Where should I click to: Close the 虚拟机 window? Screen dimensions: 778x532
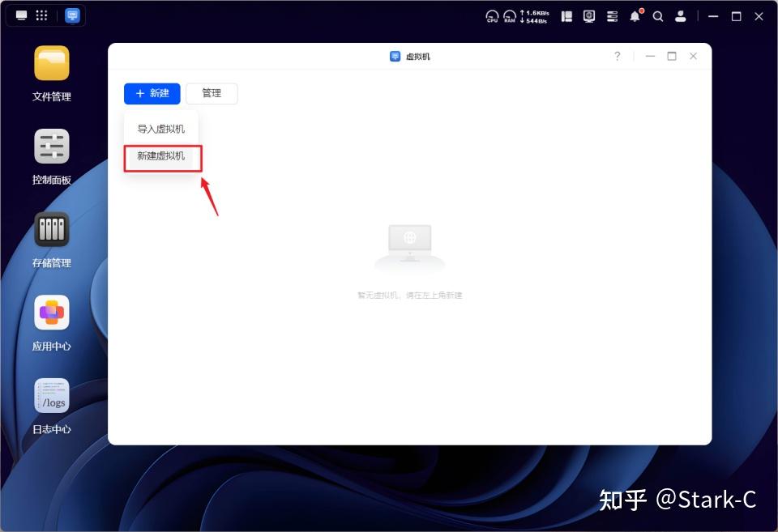tap(693, 56)
